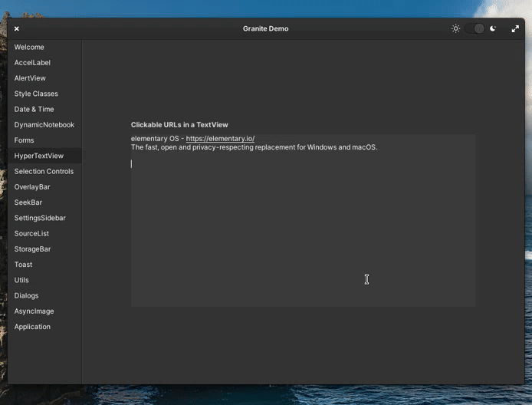
Task: Select OverlayBar in the sidebar
Action: (x=32, y=187)
